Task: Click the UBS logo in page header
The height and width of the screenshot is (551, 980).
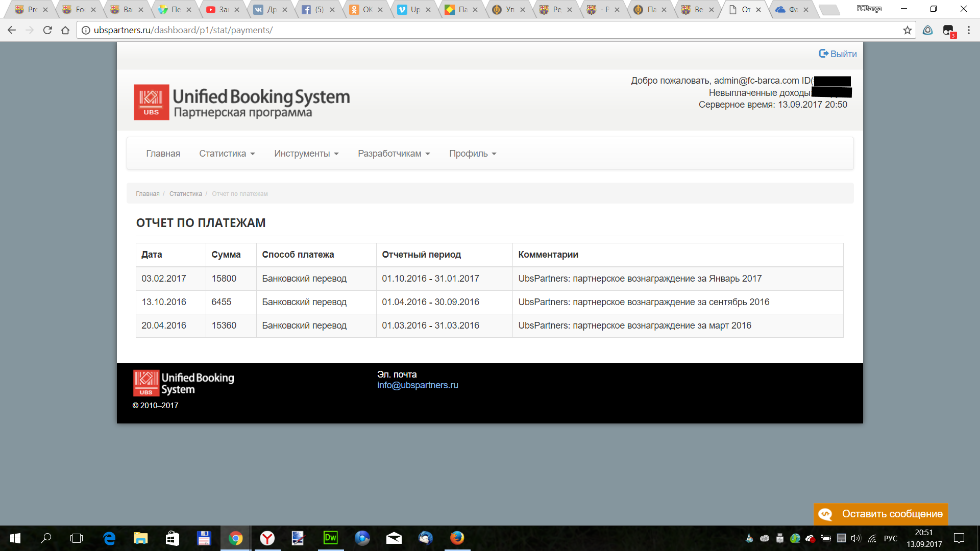Action: pos(152,102)
